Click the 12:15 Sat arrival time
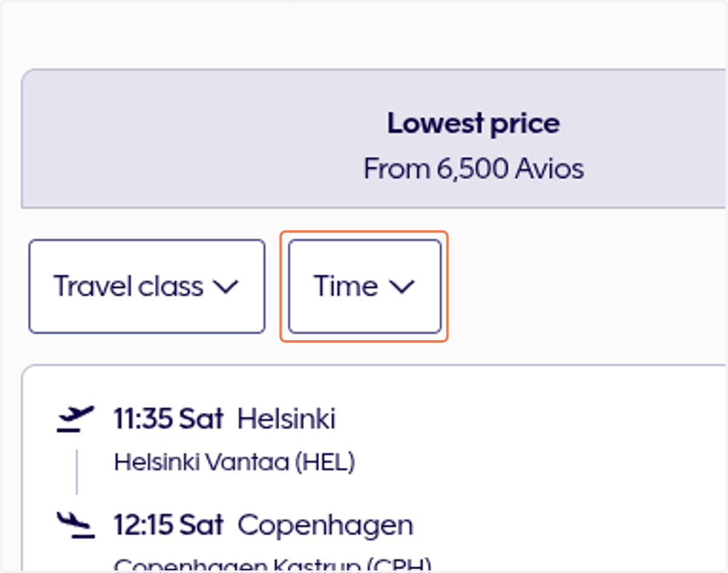The image size is (728, 573). (x=169, y=525)
